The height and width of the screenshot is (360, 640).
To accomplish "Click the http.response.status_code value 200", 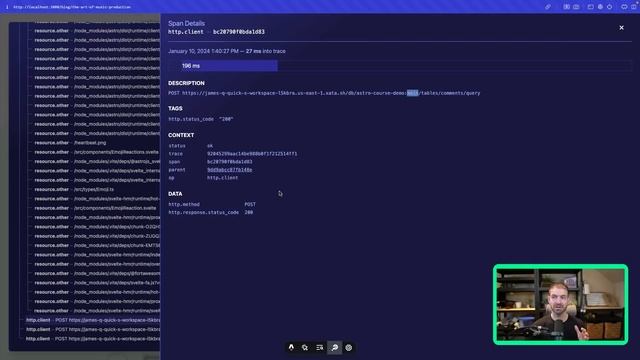I will pyautogui.click(x=249, y=213).
